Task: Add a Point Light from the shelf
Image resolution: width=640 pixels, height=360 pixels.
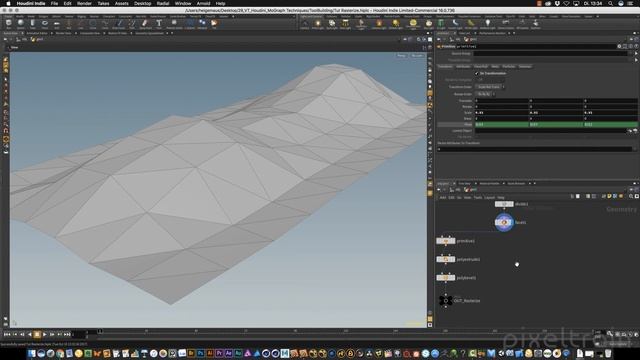Action: [x=318, y=24]
